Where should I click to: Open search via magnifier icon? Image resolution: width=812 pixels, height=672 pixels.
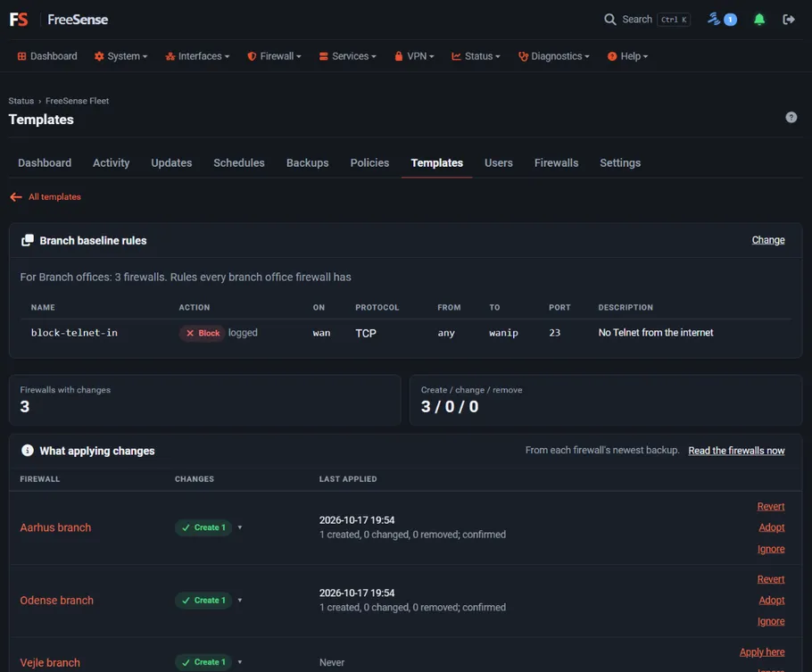[x=610, y=20]
